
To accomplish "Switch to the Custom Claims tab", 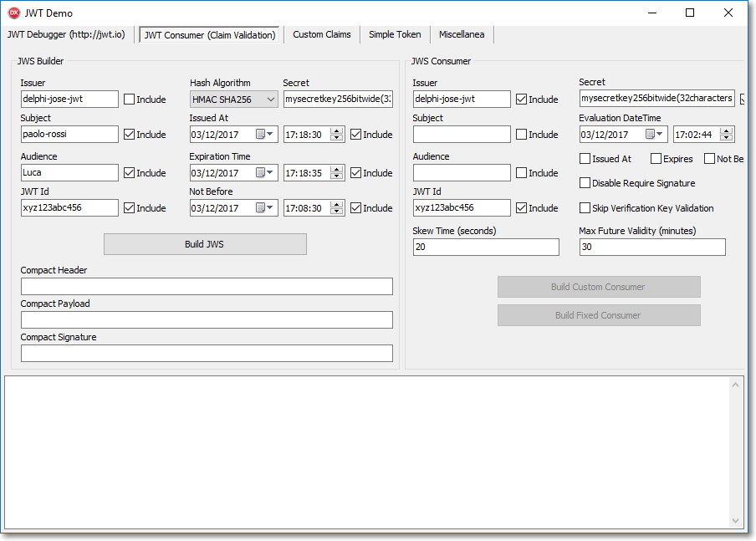I will pyautogui.click(x=322, y=35).
